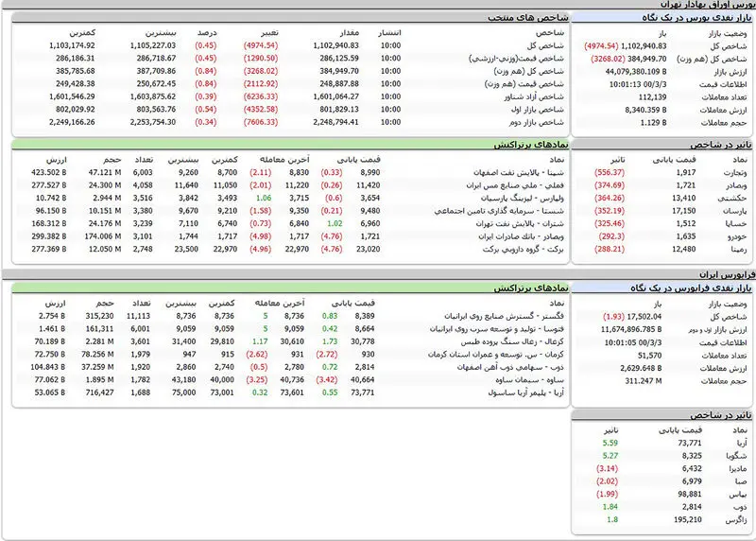Click شپنا trade value 423.502 B

49,172
